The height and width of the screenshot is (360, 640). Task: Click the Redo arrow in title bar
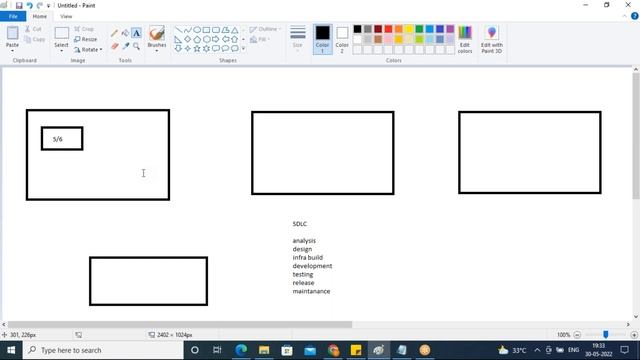40,5
